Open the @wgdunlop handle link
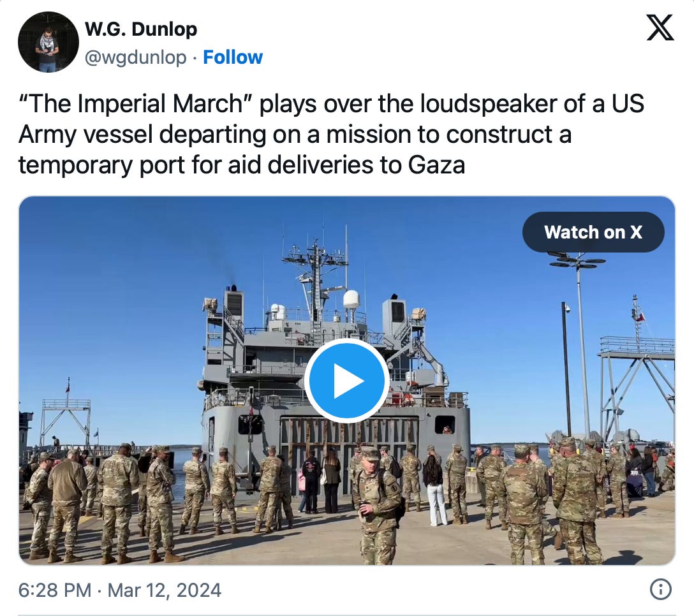The width and height of the screenshot is (694, 616). 135,57
